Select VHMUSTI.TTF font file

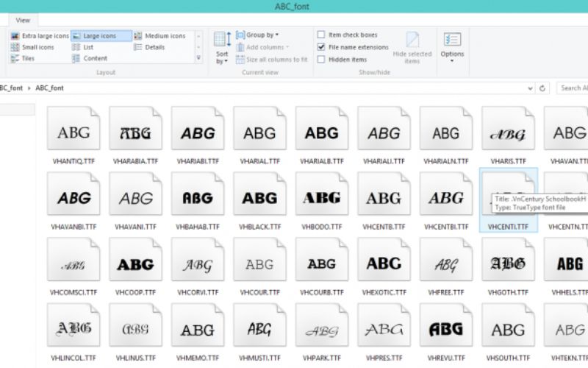coord(260,333)
